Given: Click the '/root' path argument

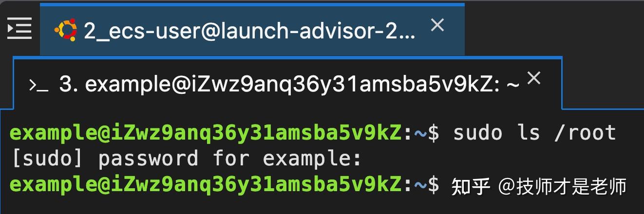Looking at the screenshot, I should (585, 133).
